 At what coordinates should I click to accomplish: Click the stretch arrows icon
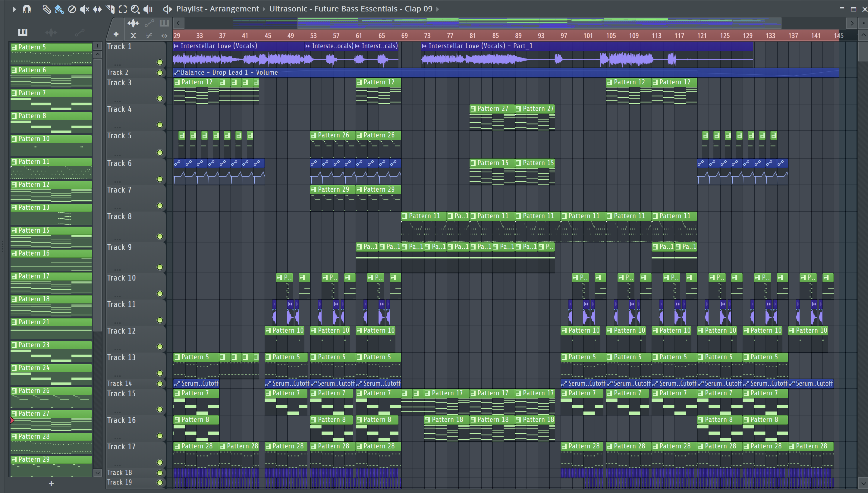pos(164,36)
